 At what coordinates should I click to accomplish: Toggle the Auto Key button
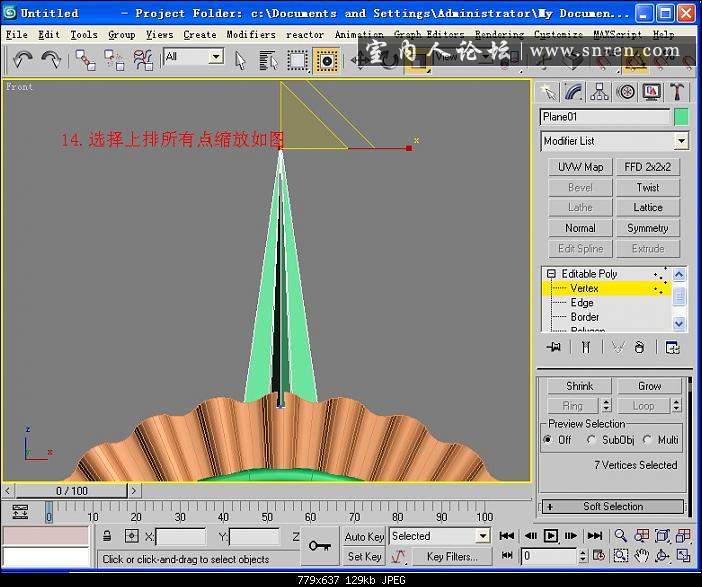tap(364, 537)
